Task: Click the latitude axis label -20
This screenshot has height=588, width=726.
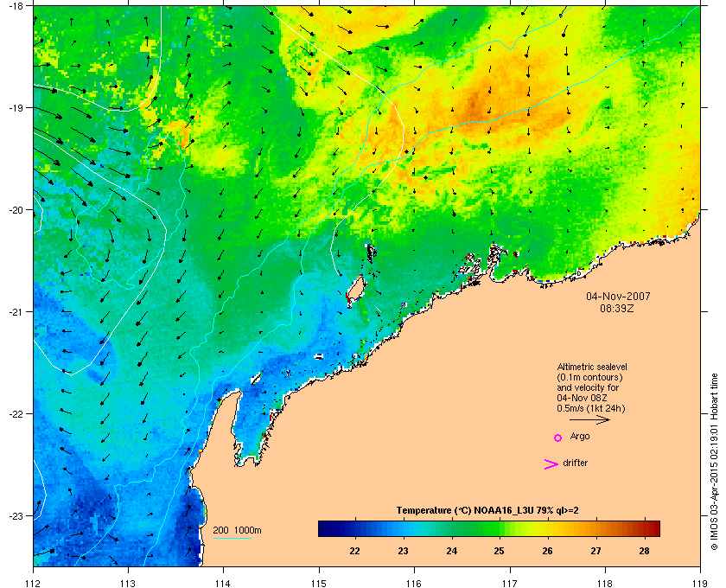Action: pyautogui.click(x=16, y=210)
